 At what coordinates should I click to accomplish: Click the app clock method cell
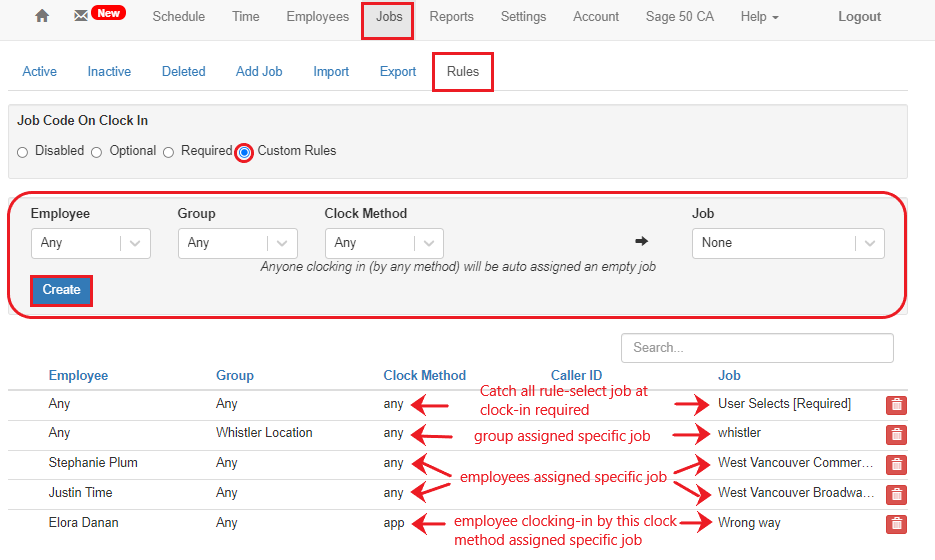tap(394, 523)
